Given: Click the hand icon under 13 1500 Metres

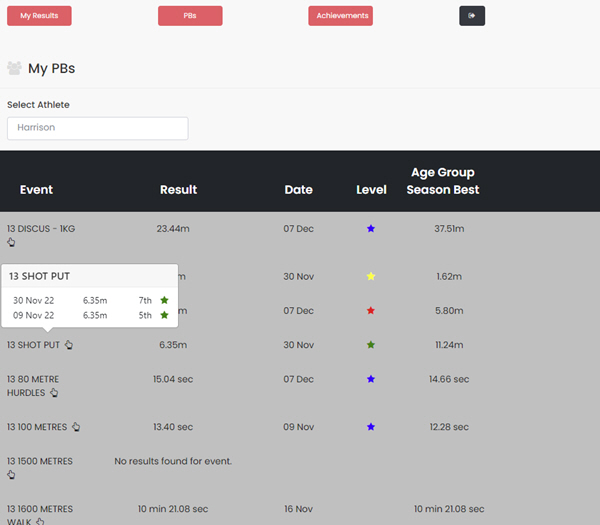Looking at the screenshot, I should coord(11,475).
